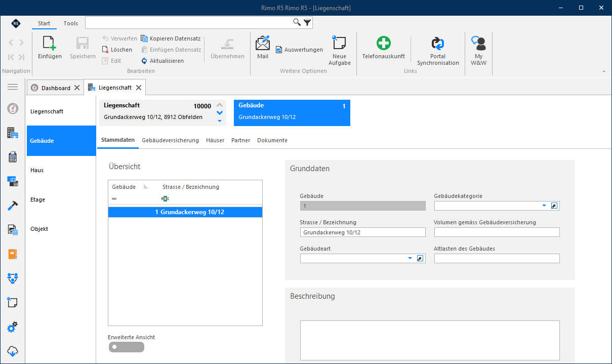Click Aktualisieren refresh
Image resolution: width=612 pixels, height=364 pixels.
coord(162,61)
